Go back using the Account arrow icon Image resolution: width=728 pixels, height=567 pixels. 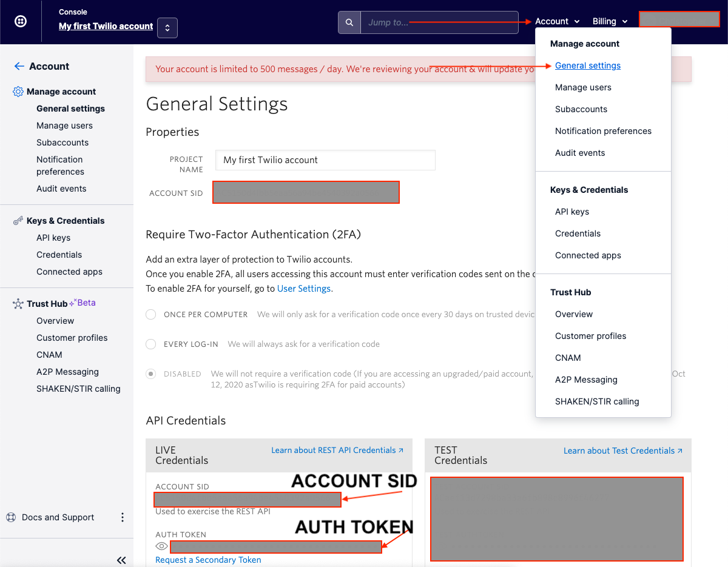19,66
